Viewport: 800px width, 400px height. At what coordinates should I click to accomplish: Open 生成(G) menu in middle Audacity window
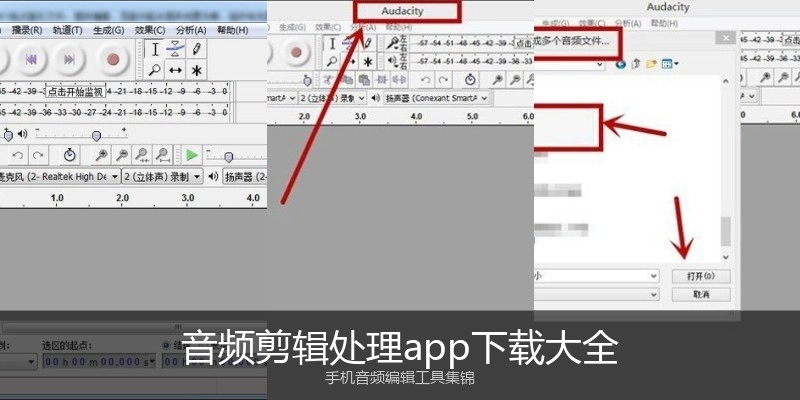[x=292, y=27]
